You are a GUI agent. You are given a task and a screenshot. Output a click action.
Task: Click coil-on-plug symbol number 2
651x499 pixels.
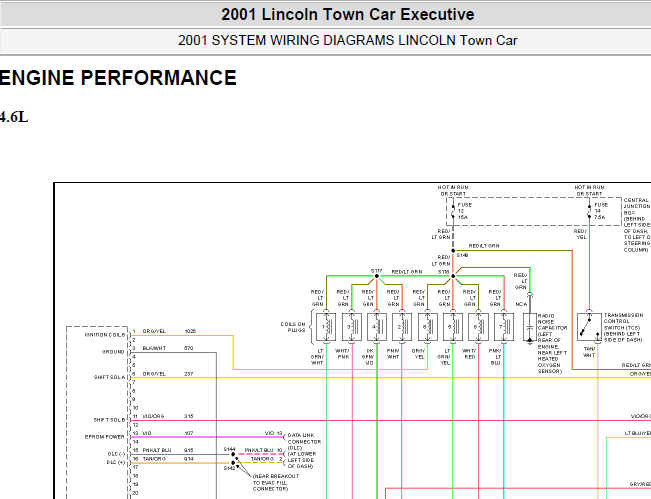click(402, 327)
